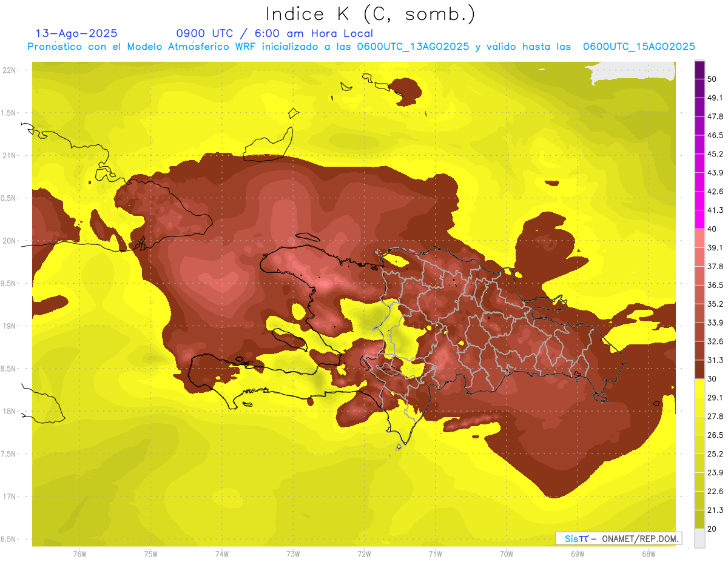
Task: Click the dark purple legend segment above 50
Action: (x=699, y=70)
